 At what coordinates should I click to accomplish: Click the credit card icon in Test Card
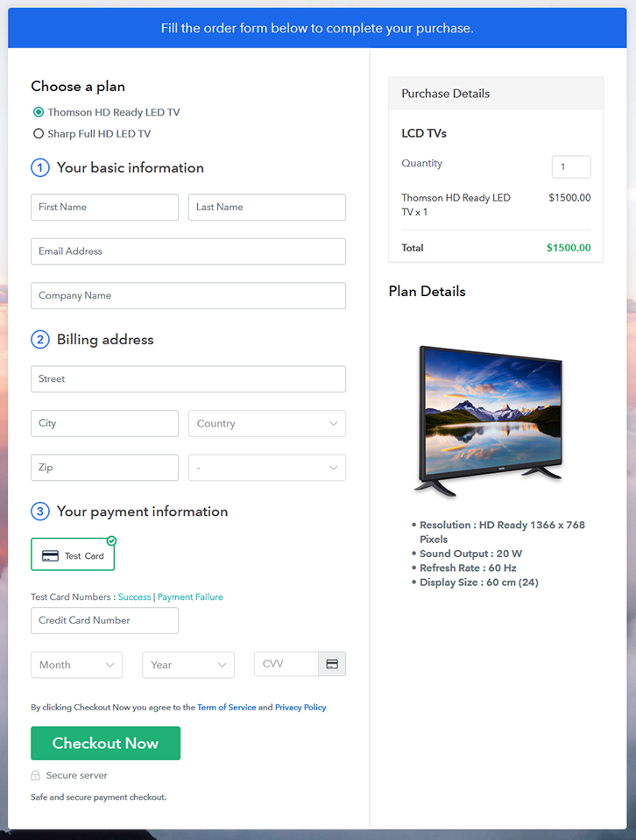tap(50, 555)
